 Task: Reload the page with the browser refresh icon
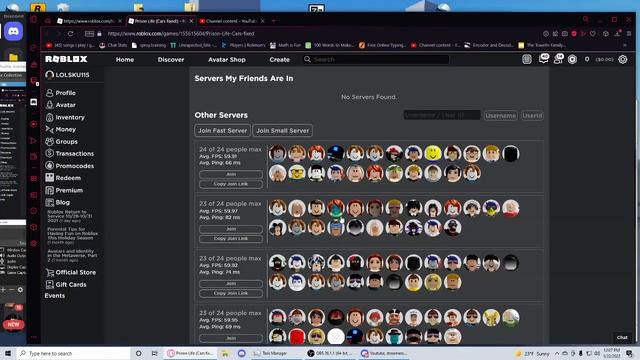pyautogui.click(x=70, y=33)
